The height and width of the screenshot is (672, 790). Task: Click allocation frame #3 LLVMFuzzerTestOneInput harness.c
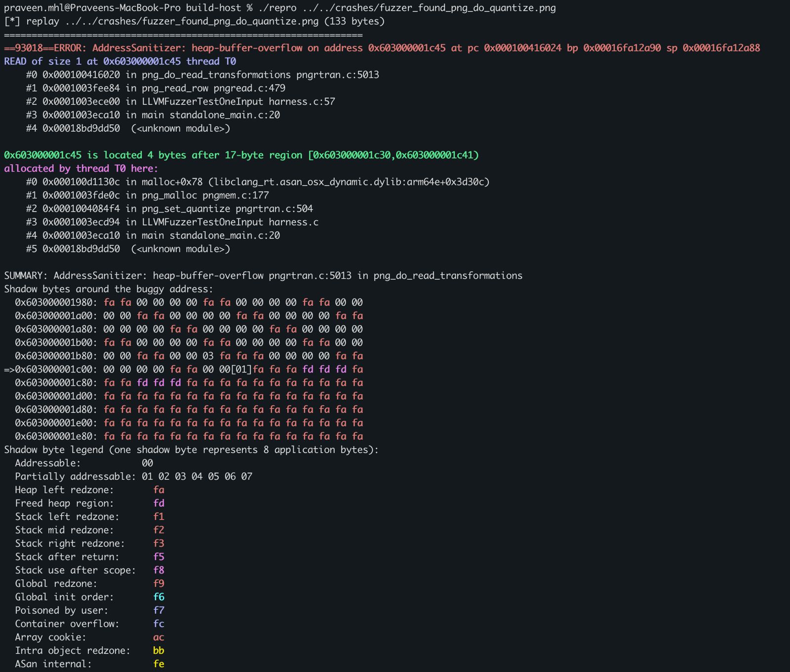click(x=172, y=222)
